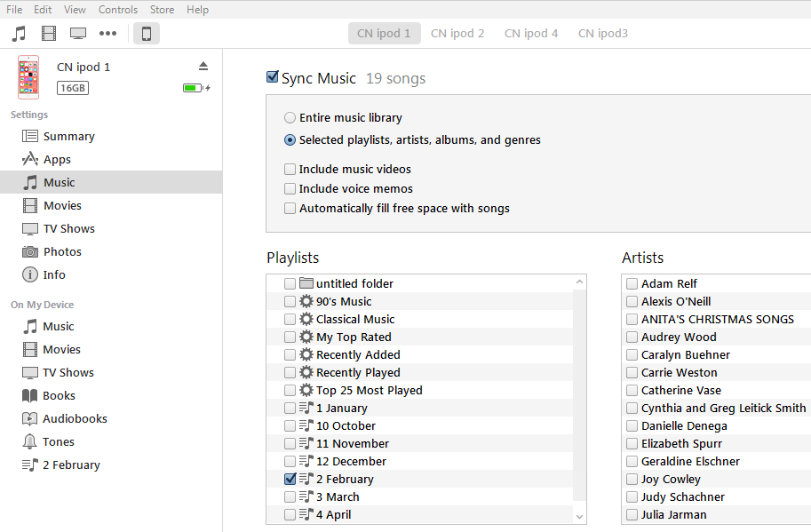Enable Include voice memos
This screenshot has height=532, width=811.
click(x=290, y=188)
